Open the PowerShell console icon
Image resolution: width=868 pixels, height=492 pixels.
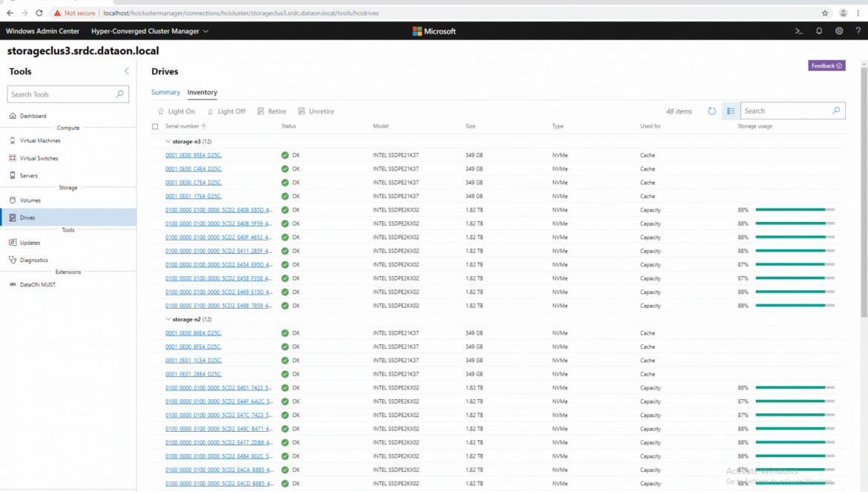(x=798, y=31)
